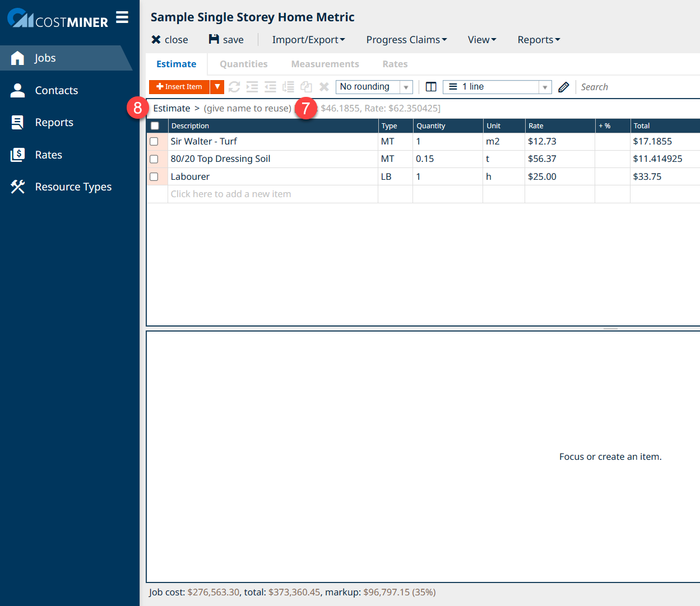Viewport: 700px width, 606px height.
Task: Select the '80/20 Top Dressing Soil' description cell
Action: pyautogui.click(x=273, y=159)
